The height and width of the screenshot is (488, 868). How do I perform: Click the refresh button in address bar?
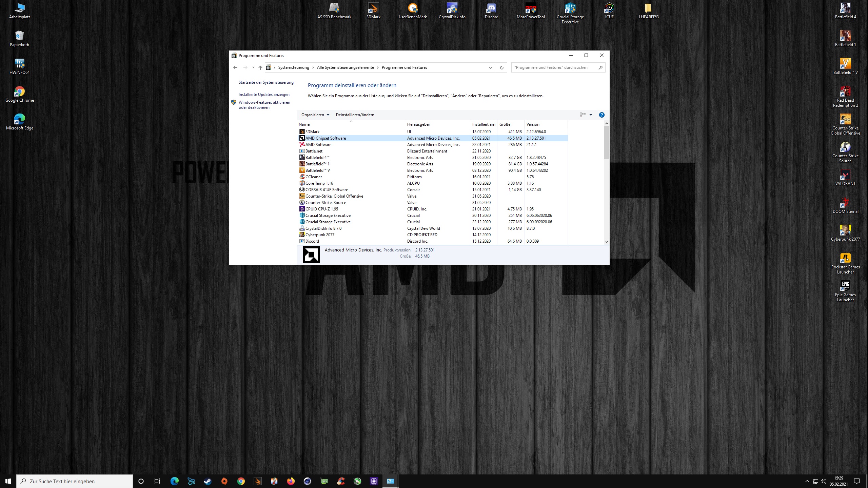pos(501,67)
